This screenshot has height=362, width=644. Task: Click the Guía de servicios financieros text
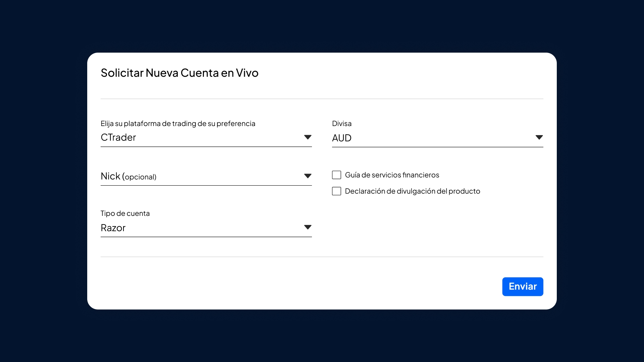coord(392,175)
